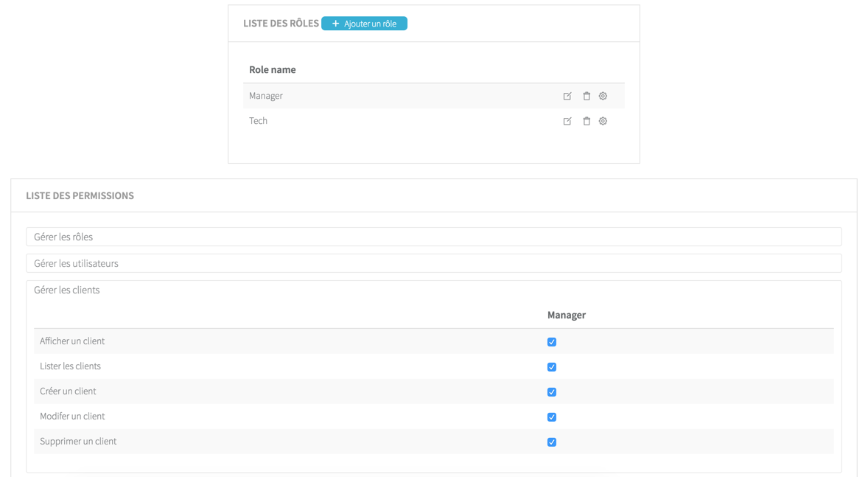
Task: Click the LISTE DES PERMISSIONS heading
Action: 80,195
